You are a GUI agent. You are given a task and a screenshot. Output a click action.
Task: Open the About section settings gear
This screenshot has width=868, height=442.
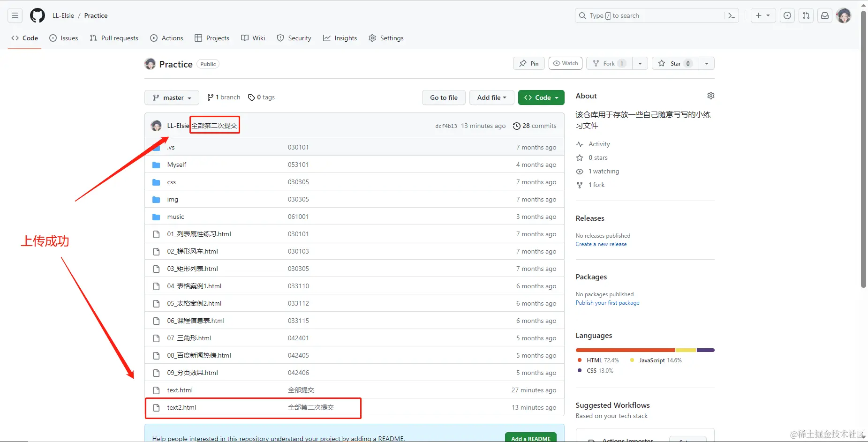point(710,95)
